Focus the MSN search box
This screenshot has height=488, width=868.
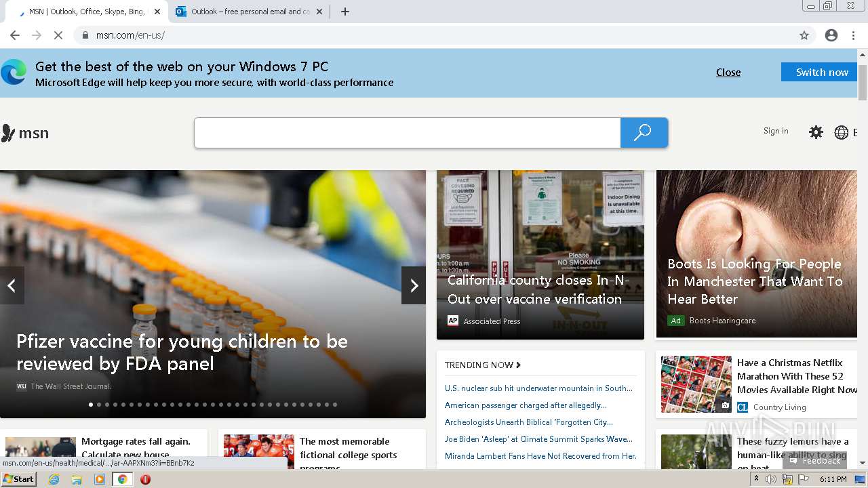pos(407,133)
